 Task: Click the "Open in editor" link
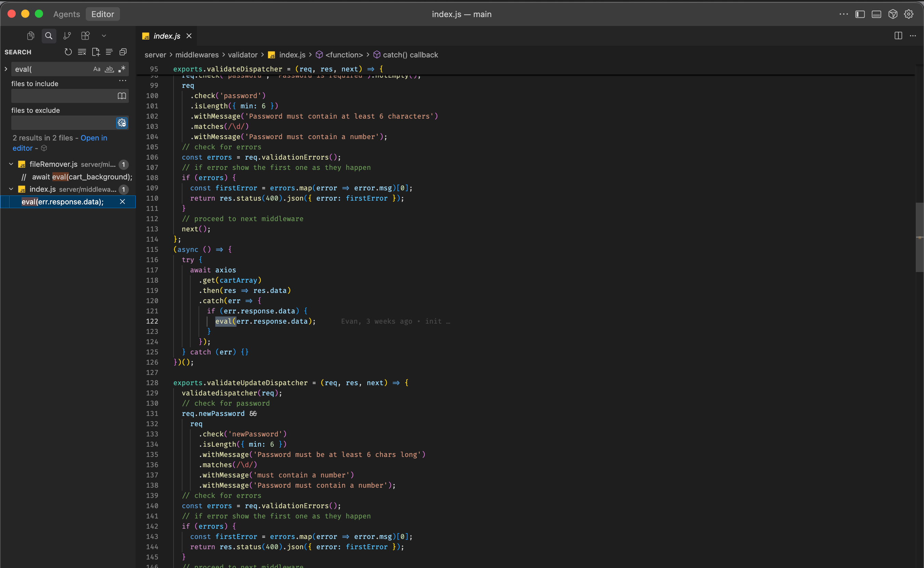tap(94, 138)
